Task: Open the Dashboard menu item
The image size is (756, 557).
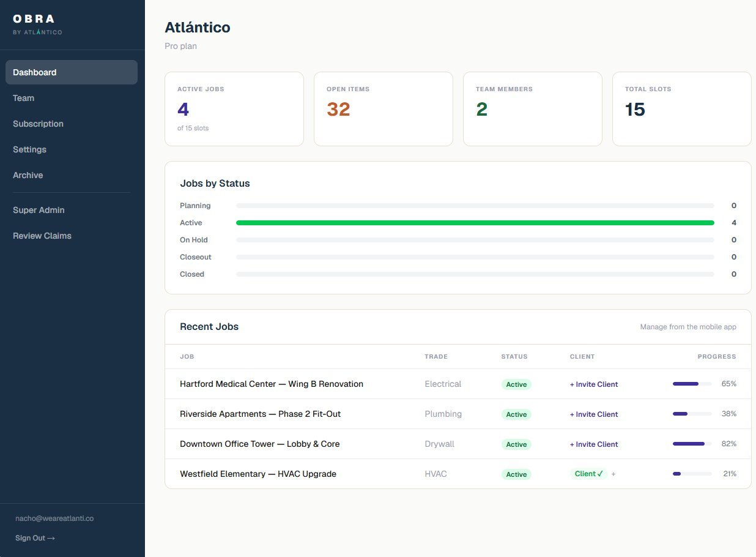Action: coord(72,72)
